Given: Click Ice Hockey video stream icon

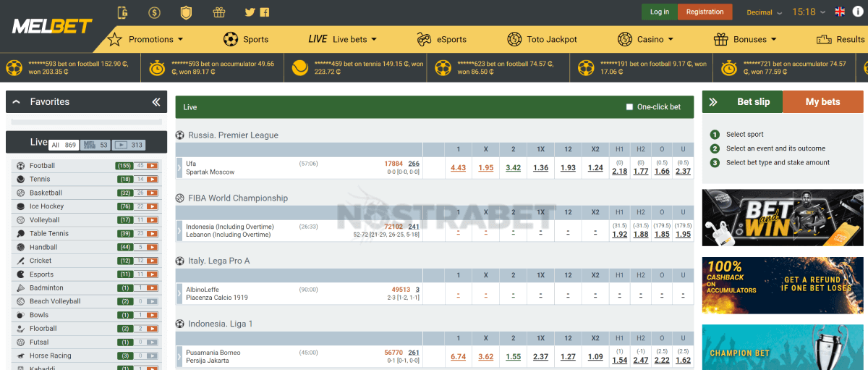Looking at the screenshot, I should tap(153, 206).
